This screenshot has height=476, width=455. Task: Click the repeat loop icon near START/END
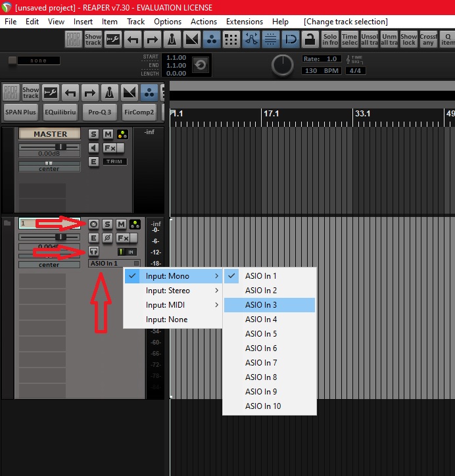201,64
